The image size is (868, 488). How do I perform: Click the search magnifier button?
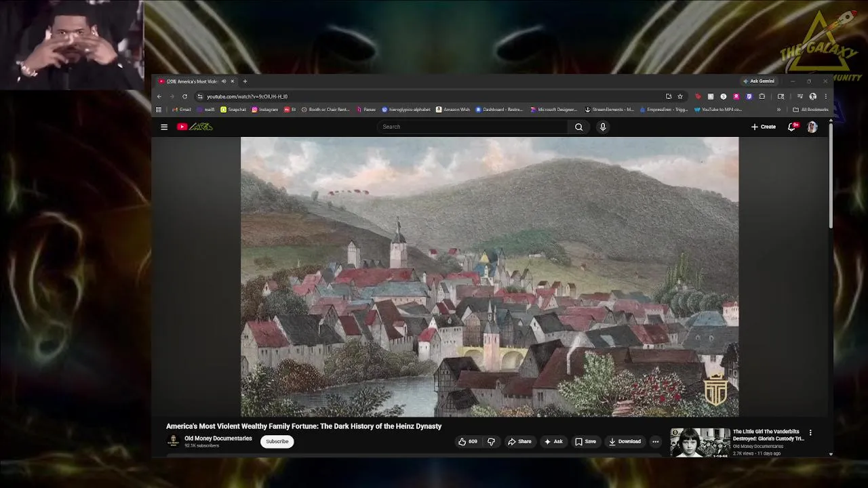(x=578, y=127)
